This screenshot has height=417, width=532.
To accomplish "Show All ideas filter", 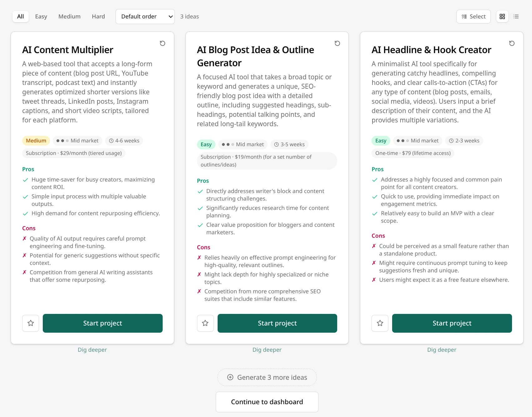I will [20, 16].
